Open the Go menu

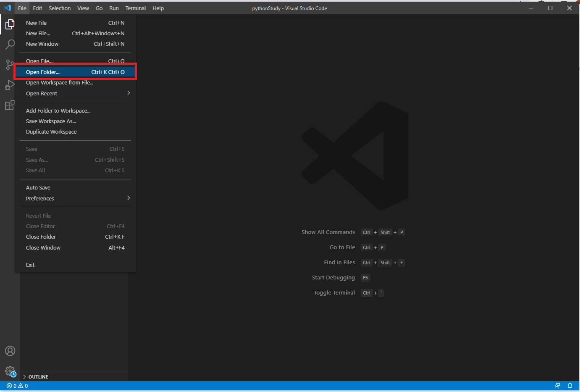pyautogui.click(x=99, y=8)
